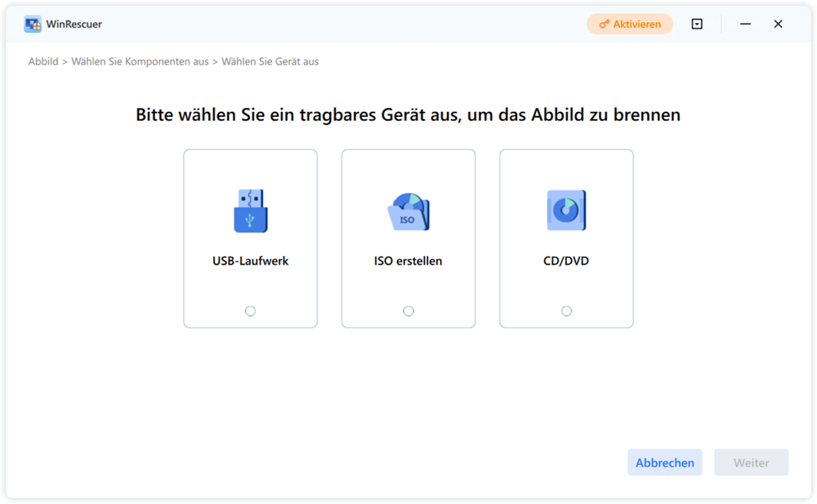817x504 pixels.
Task: Choose the USB-Laufwerk label
Action: (250, 261)
